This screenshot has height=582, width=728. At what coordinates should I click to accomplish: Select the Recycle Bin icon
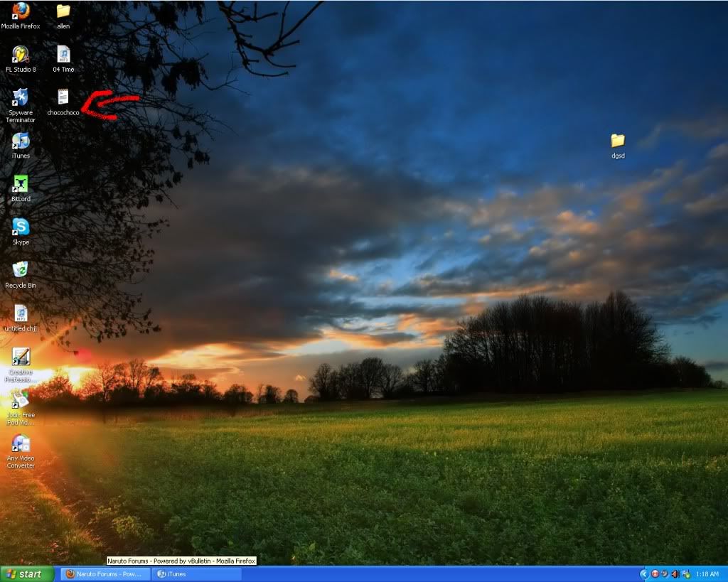coord(21,270)
